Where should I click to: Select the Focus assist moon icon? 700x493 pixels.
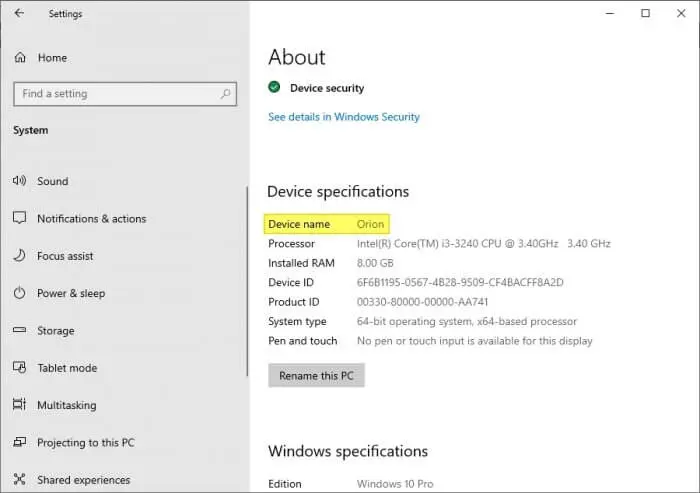click(x=19, y=255)
